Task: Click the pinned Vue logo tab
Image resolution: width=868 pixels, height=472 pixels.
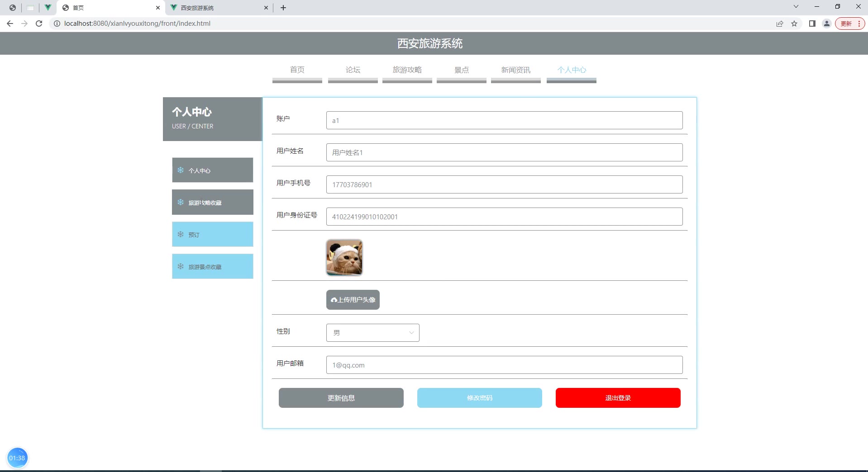Action: (x=48, y=8)
